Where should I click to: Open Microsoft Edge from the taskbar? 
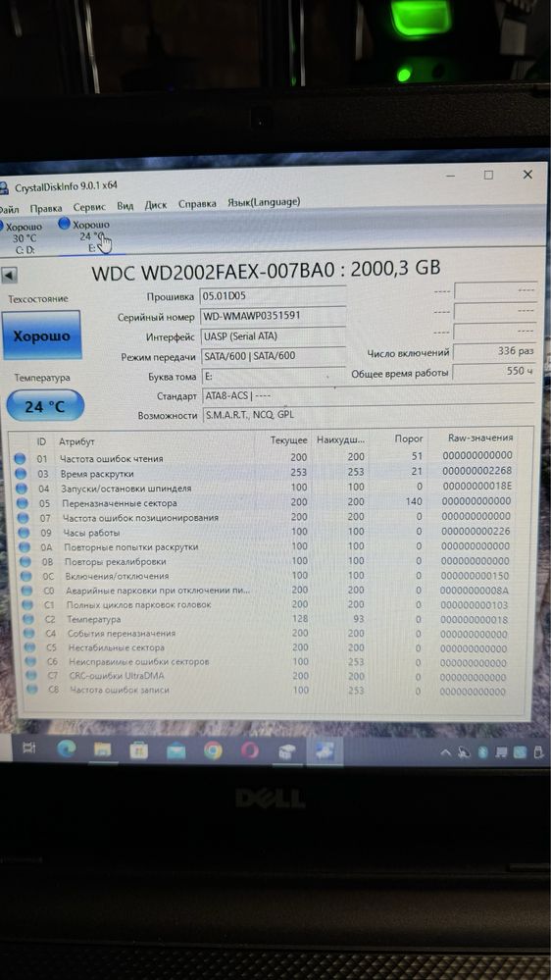67,748
